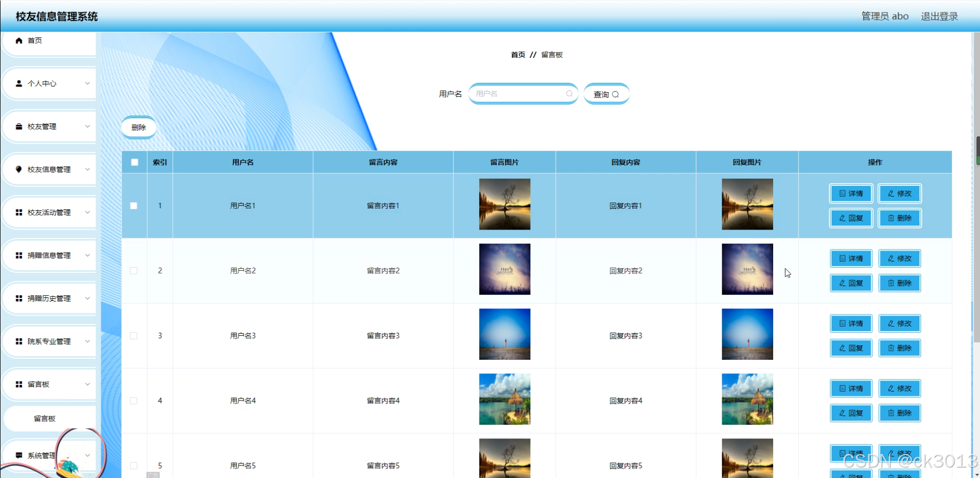Click the grid icon for 校友活动管理
The width and height of the screenshot is (980, 478).
(19, 212)
